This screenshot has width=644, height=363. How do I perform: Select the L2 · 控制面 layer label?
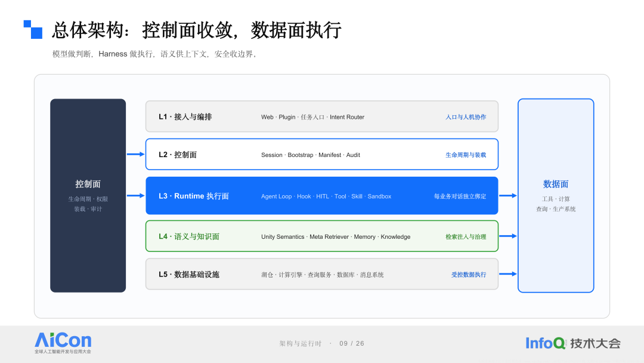click(x=178, y=155)
